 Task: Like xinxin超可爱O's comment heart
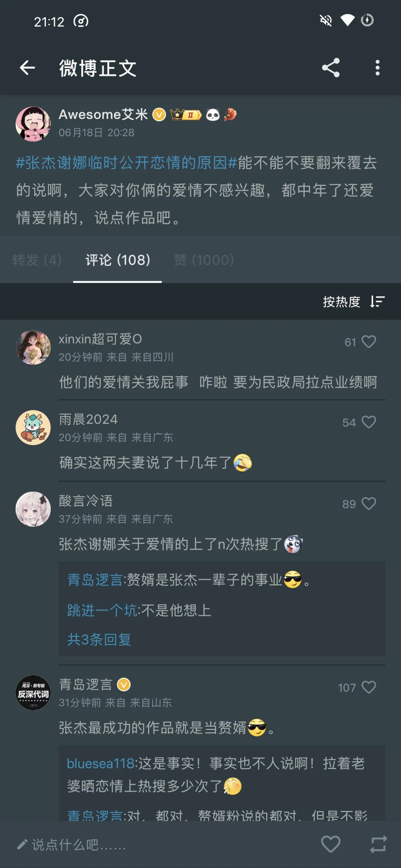(369, 342)
